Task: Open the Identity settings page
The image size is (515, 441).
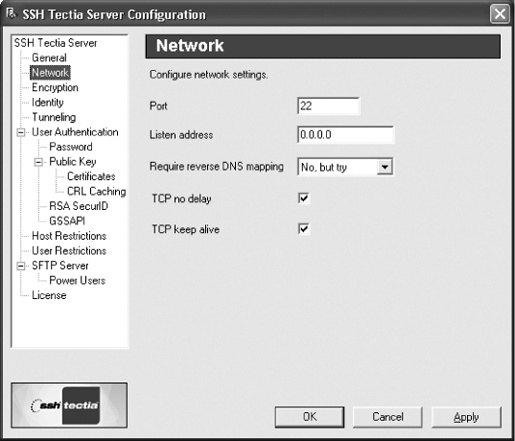Action: 47,102
